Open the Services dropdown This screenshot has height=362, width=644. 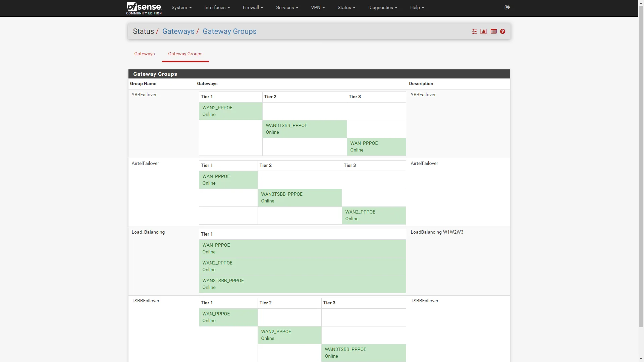287,7
